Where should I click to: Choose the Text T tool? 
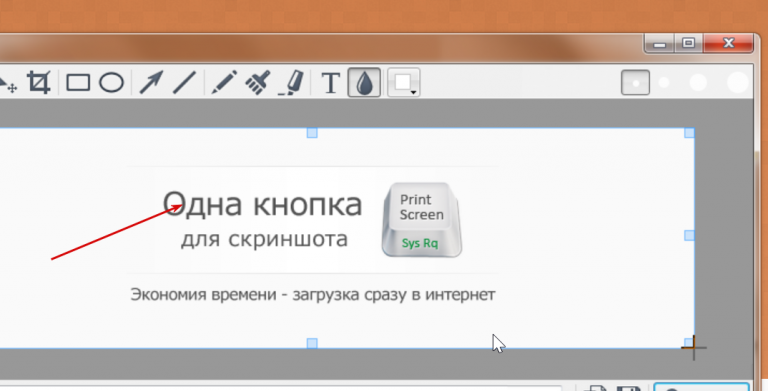331,83
